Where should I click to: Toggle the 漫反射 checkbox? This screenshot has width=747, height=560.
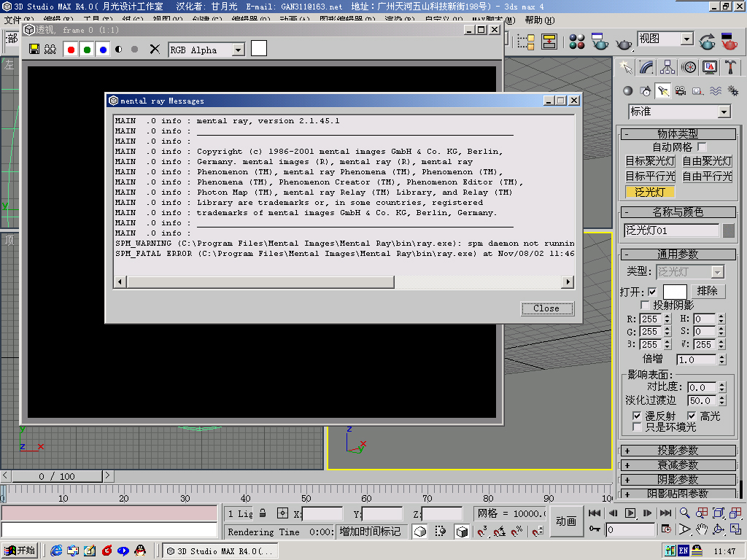pos(636,416)
